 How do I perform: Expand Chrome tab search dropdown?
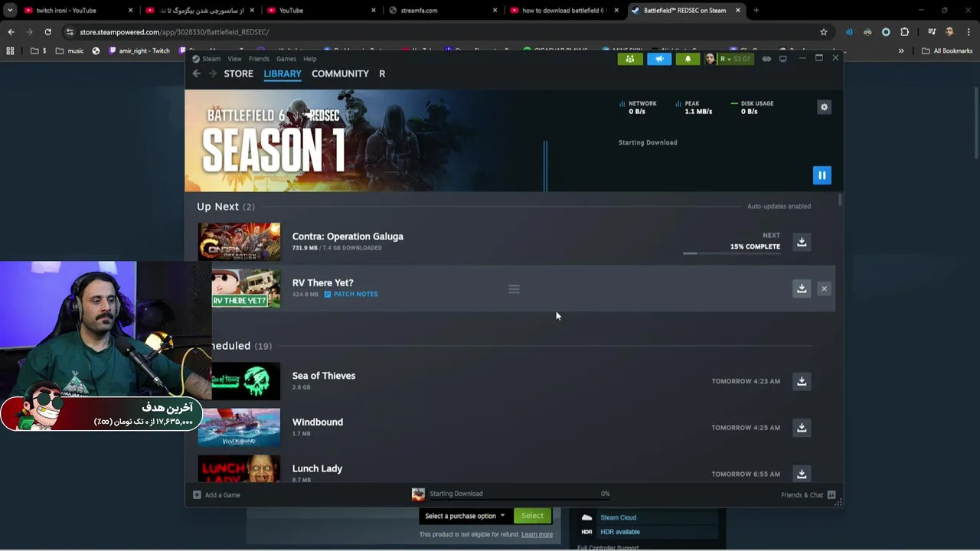coord(10,11)
